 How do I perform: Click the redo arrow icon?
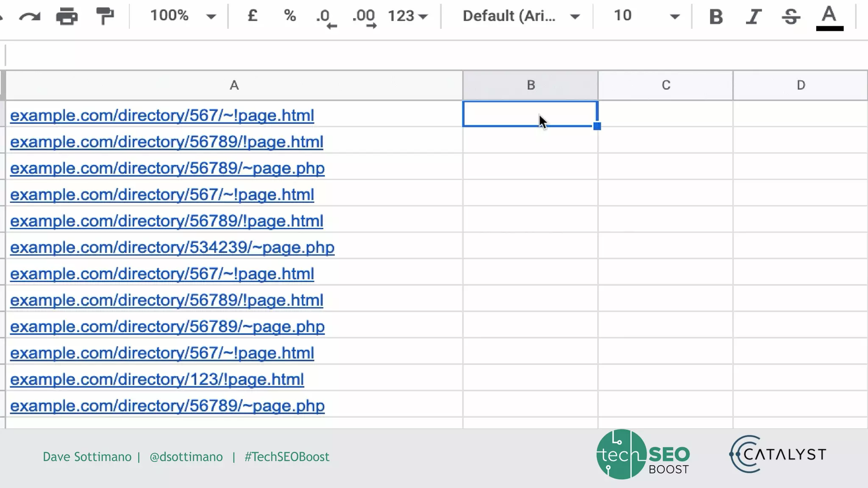click(30, 17)
